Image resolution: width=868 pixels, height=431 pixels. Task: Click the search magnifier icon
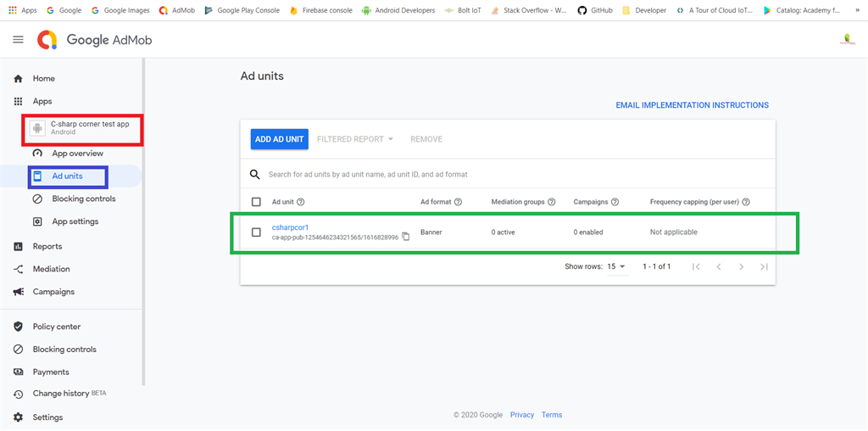[254, 175]
